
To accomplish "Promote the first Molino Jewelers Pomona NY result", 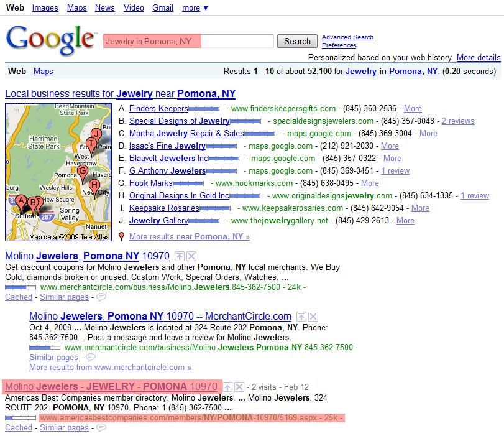I will (x=180, y=256).
